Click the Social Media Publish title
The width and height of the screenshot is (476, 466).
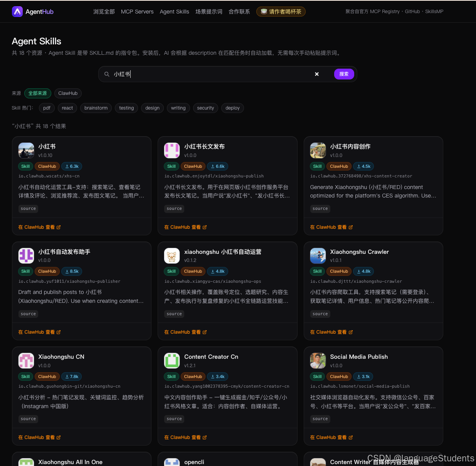point(359,357)
